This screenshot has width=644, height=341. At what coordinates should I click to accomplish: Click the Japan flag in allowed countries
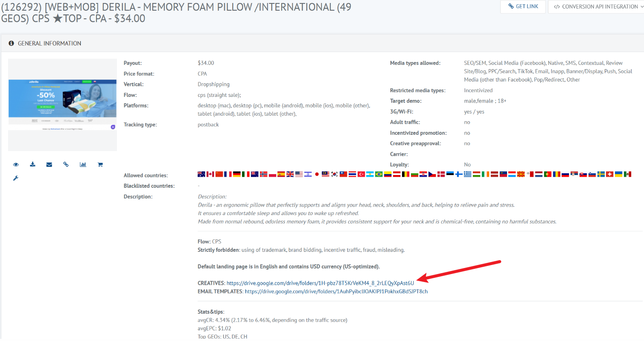317,174
